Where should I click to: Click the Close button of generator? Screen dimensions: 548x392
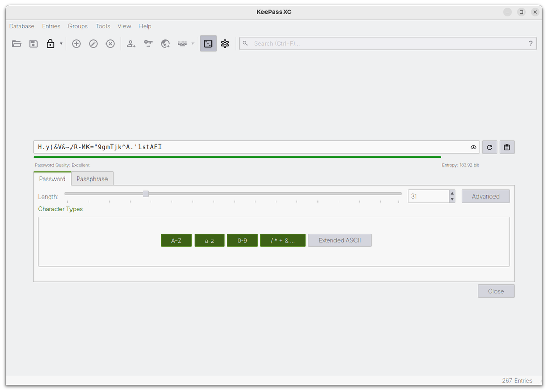[x=496, y=291]
